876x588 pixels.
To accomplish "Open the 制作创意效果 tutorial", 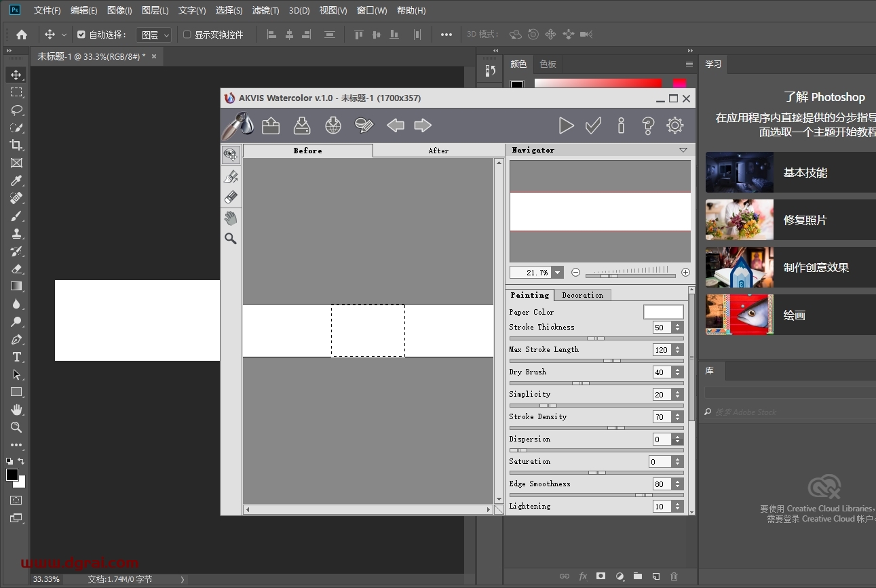I will [x=791, y=267].
